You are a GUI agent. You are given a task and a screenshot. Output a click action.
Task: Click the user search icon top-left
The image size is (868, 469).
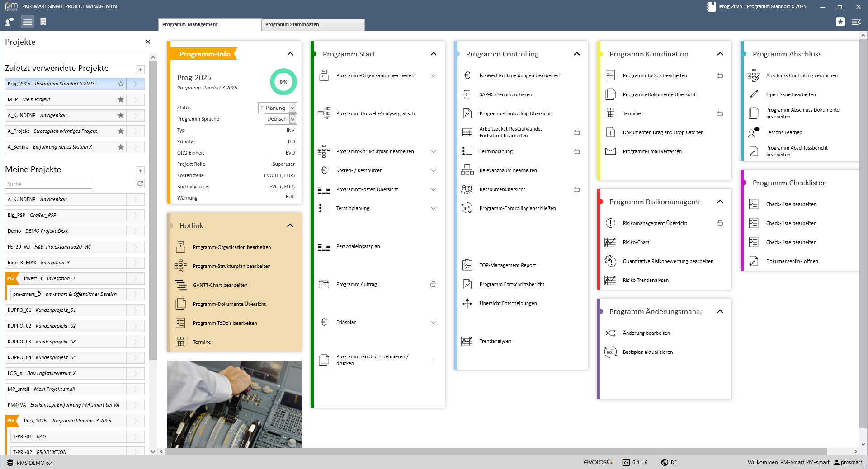click(9, 22)
